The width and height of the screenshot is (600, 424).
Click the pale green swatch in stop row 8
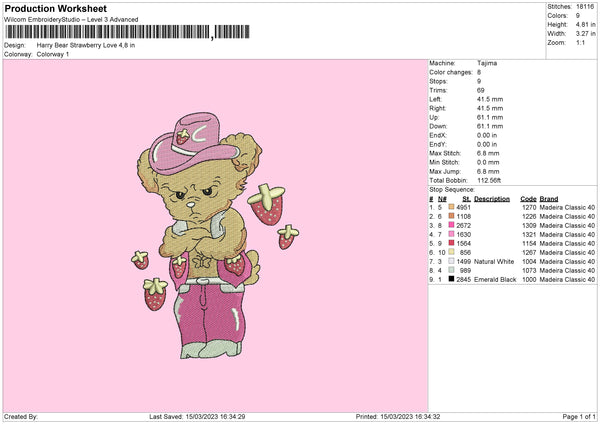[451, 270]
